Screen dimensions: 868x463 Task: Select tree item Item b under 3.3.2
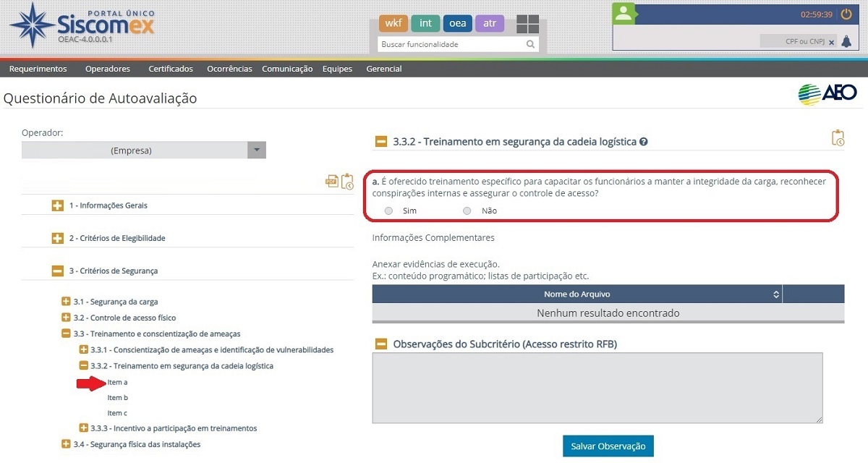117,397
